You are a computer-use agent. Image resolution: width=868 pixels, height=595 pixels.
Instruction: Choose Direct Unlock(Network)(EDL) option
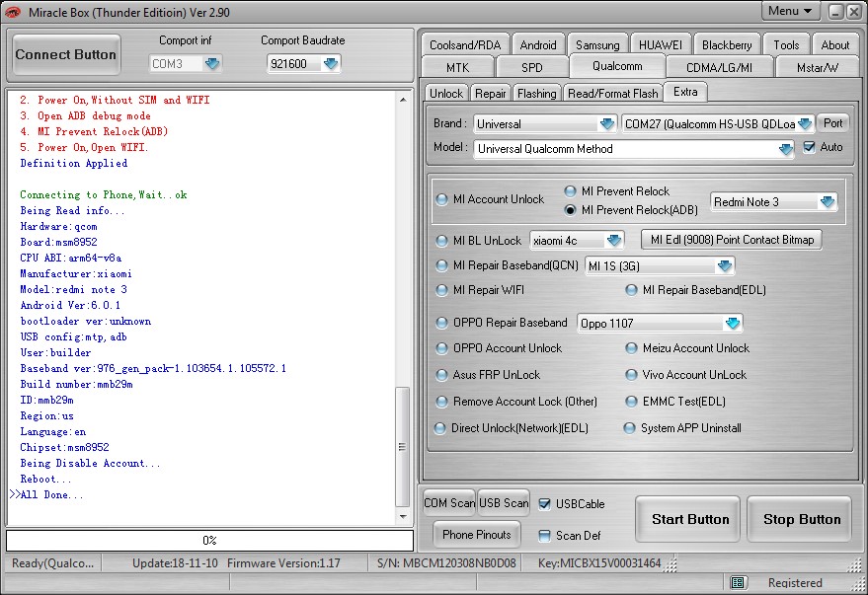[x=440, y=428]
